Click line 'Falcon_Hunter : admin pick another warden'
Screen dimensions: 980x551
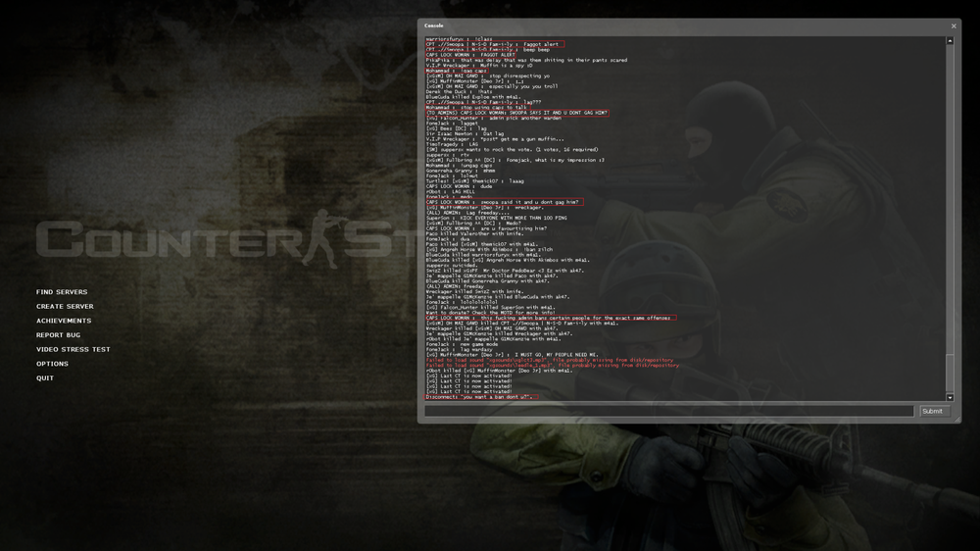coord(494,119)
